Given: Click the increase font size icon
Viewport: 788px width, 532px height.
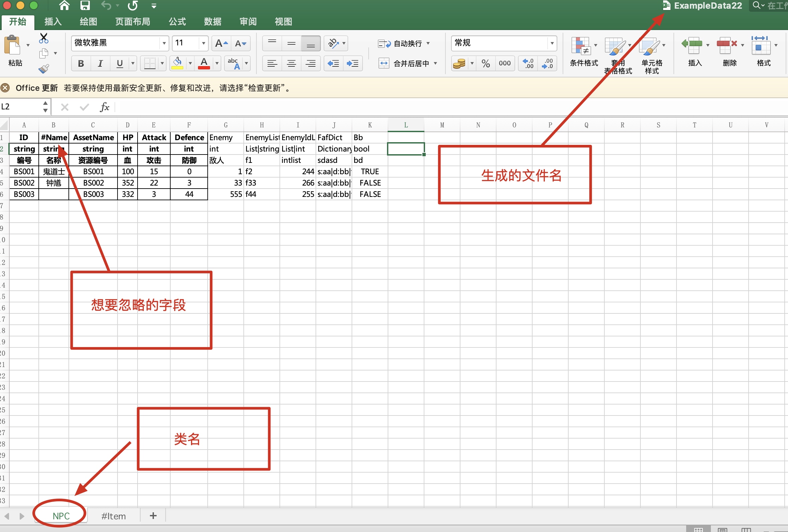Looking at the screenshot, I should (x=221, y=43).
